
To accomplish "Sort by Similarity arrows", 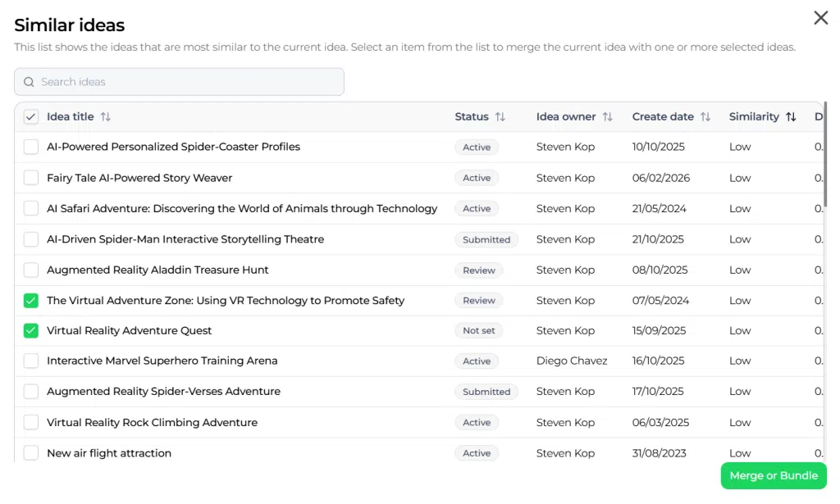I will (791, 116).
